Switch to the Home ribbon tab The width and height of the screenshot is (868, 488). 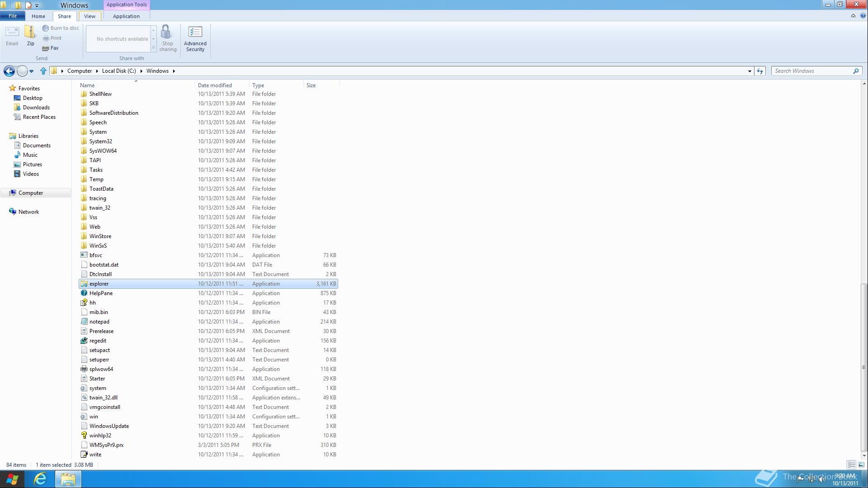[x=38, y=16]
